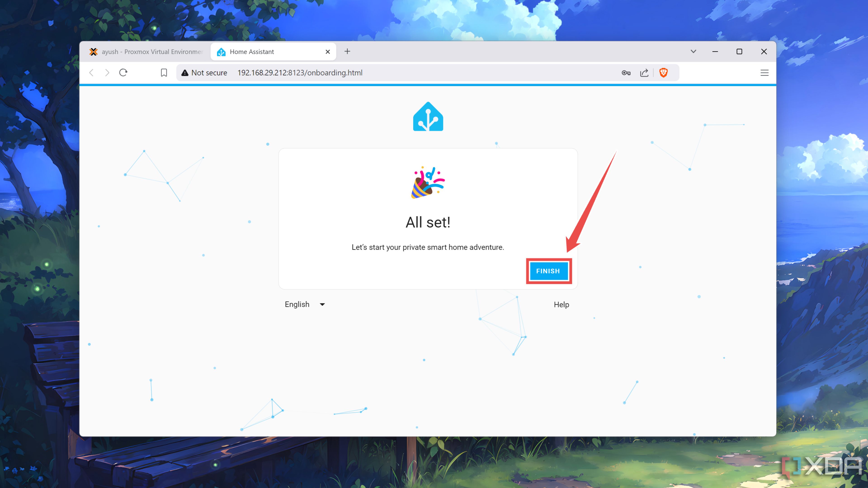Switch to Proxmox Virtual Environment tab
868x488 pixels.
pos(146,51)
